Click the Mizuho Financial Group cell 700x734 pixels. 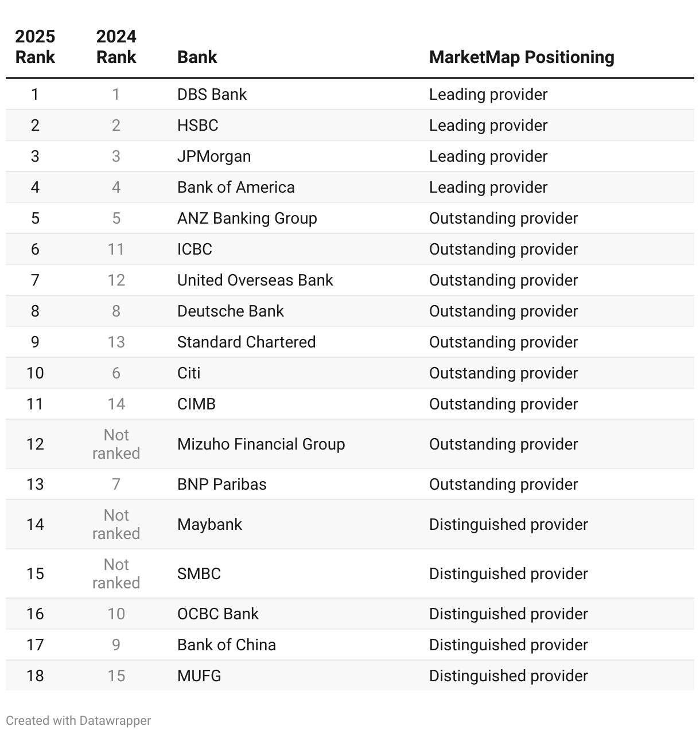[x=261, y=444]
